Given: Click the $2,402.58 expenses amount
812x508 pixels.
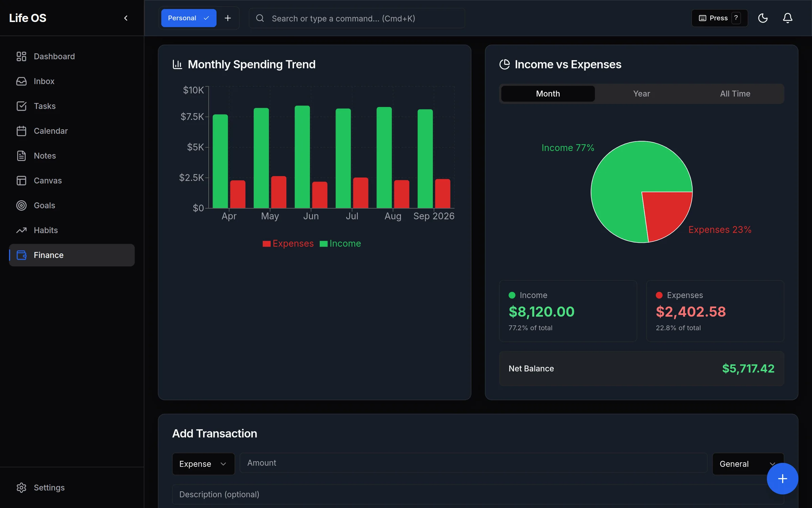Looking at the screenshot, I should 691,312.
